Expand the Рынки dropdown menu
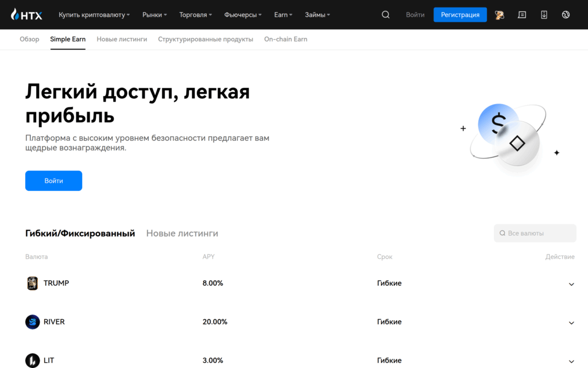This screenshot has width=588, height=368. tap(154, 14)
